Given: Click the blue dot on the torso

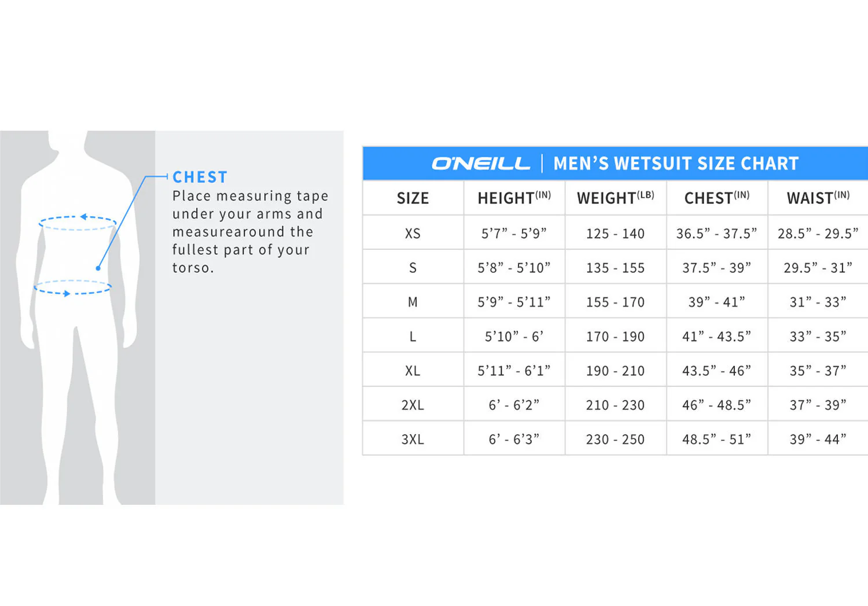Looking at the screenshot, I should 98,268.
